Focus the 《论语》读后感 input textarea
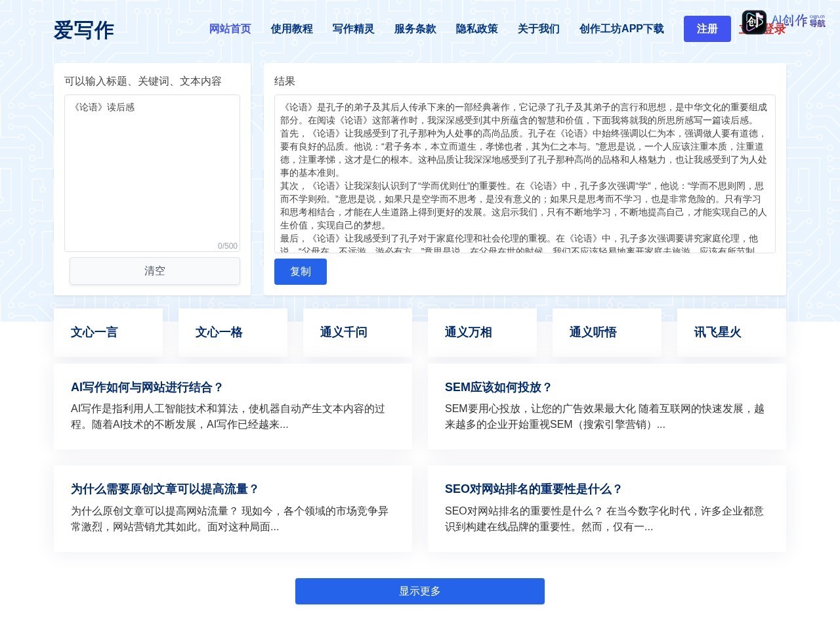The image size is (840, 630). coord(152,173)
